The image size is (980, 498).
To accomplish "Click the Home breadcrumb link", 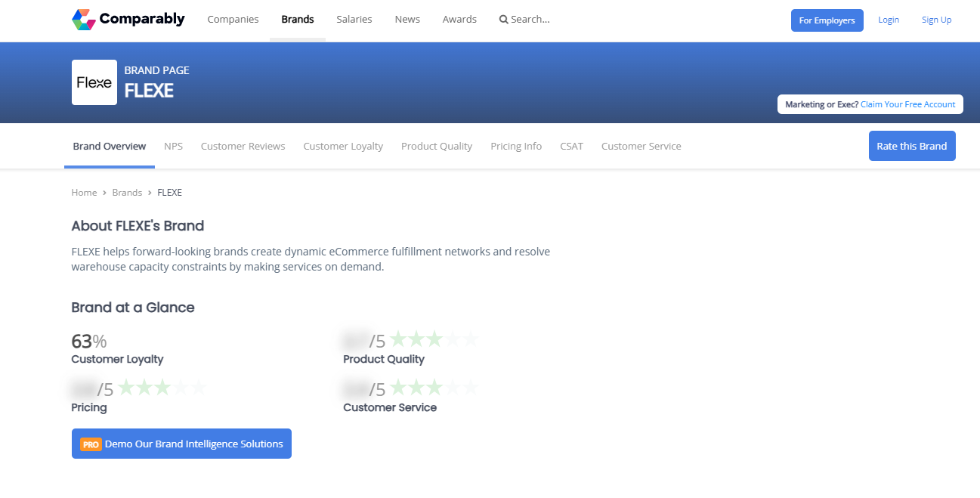I will 84,193.
